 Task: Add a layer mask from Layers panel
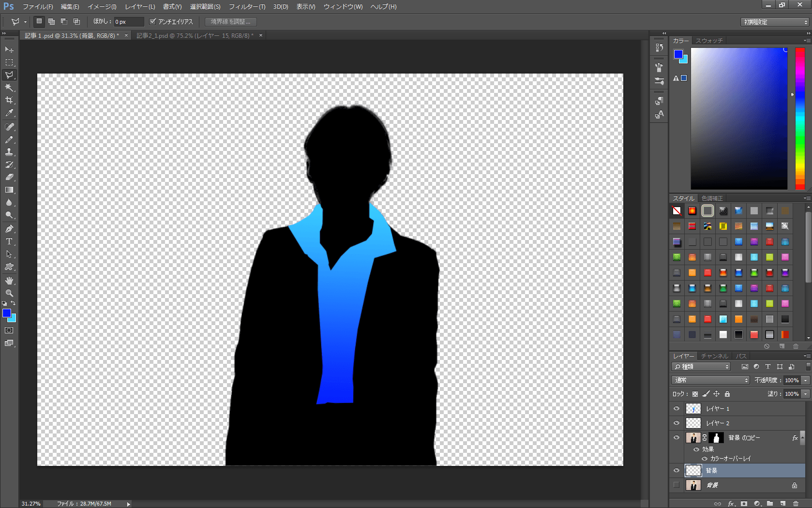coord(744,504)
